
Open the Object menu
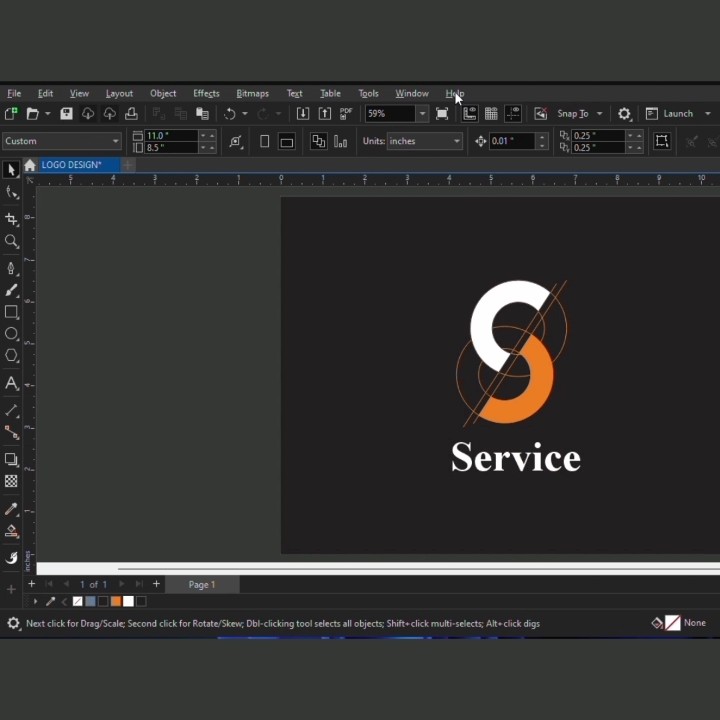163,93
